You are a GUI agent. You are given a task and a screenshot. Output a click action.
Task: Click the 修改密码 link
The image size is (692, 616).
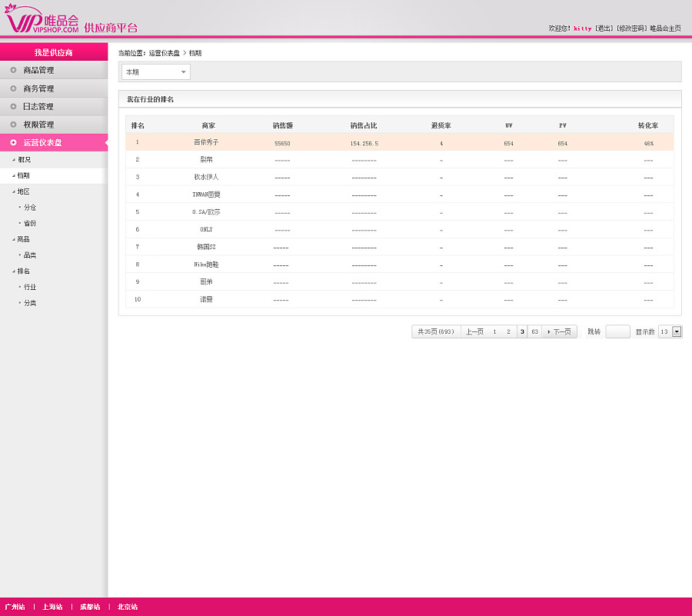pyautogui.click(x=632, y=28)
